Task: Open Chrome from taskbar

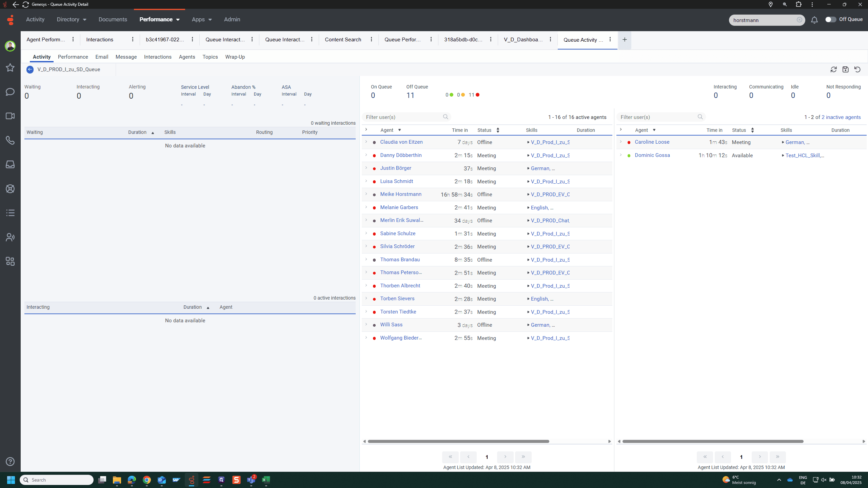Action: [146, 480]
